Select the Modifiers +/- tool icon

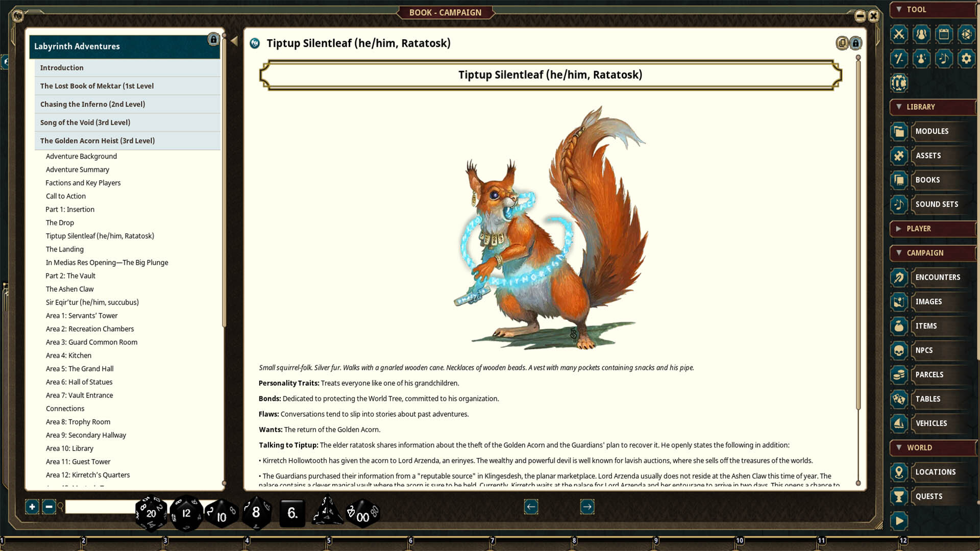(x=898, y=59)
